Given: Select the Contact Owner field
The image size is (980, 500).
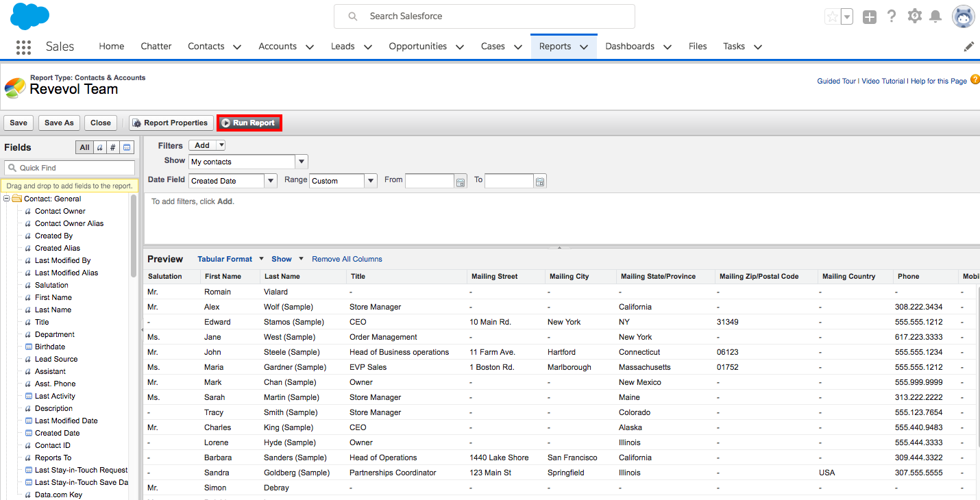Looking at the screenshot, I should [x=60, y=211].
